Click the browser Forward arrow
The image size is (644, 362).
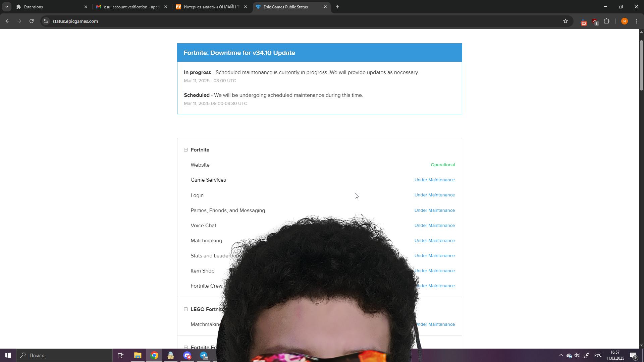pyautogui.click(x=19, y=21)
